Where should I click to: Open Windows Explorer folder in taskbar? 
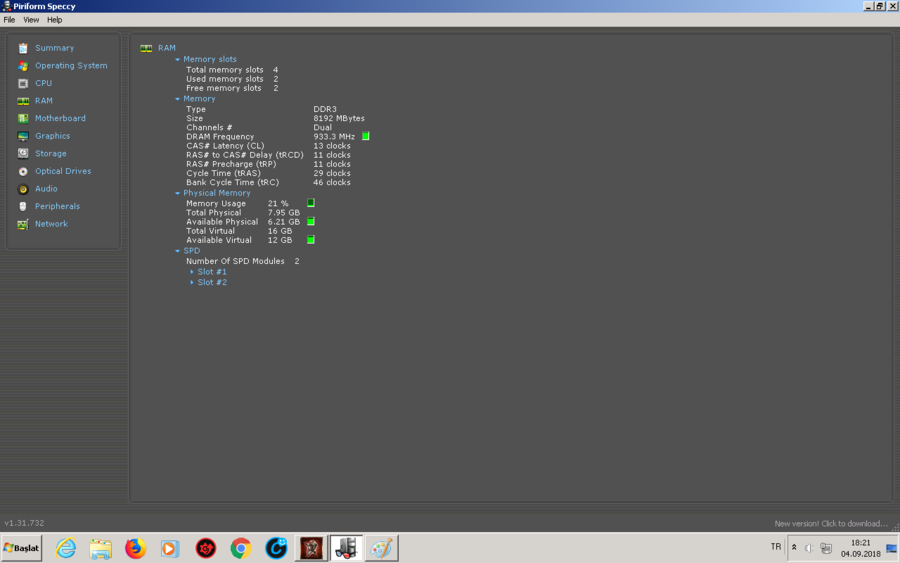(x=100, y=548)
